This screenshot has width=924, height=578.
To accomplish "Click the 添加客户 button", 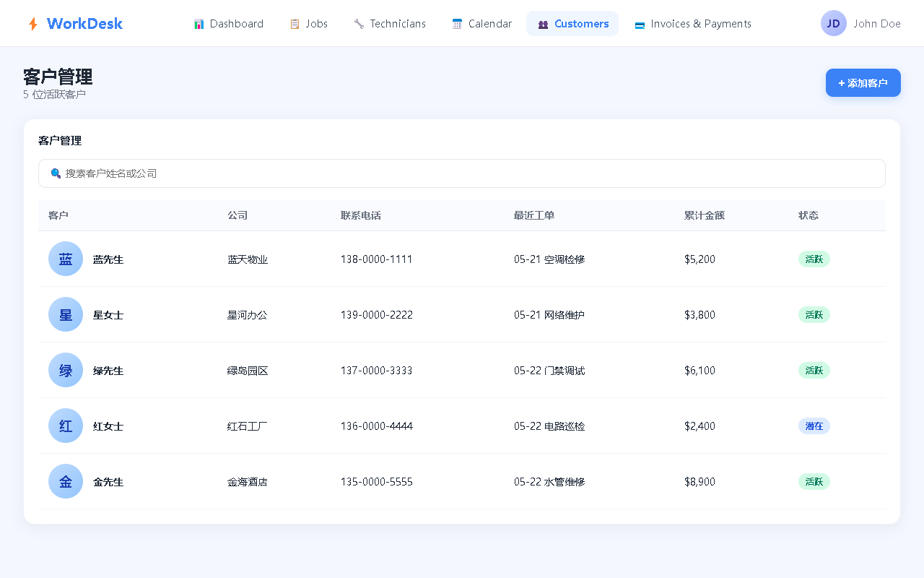I will click(x=863, y=82).
